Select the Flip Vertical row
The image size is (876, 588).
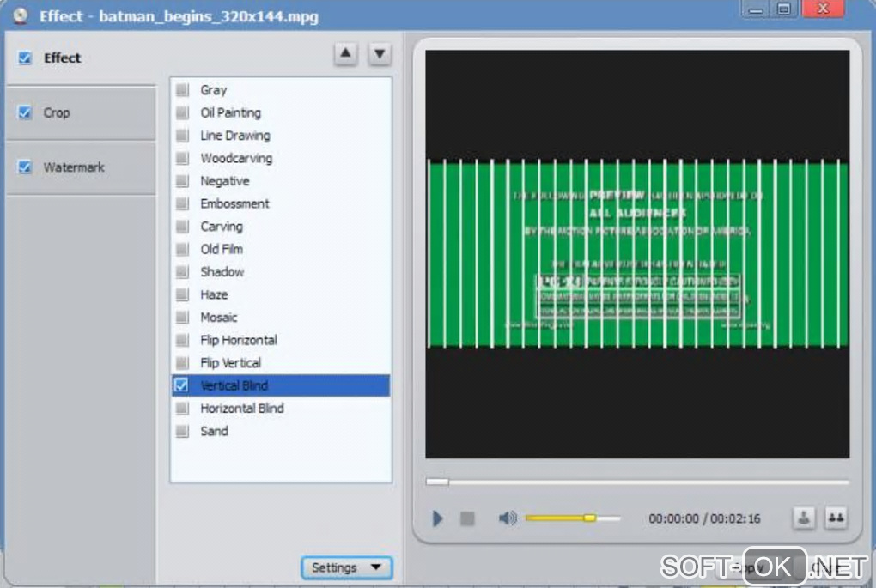coord(281,363)
